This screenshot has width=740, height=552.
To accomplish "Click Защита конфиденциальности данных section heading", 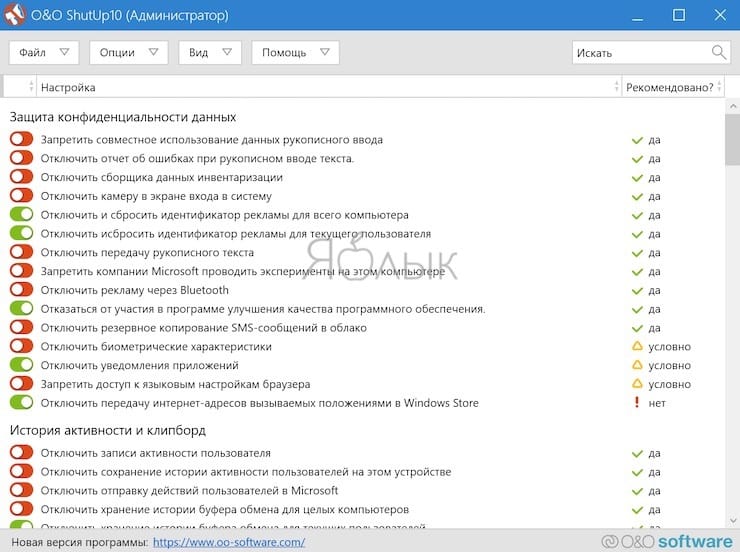I will point(123,117).
